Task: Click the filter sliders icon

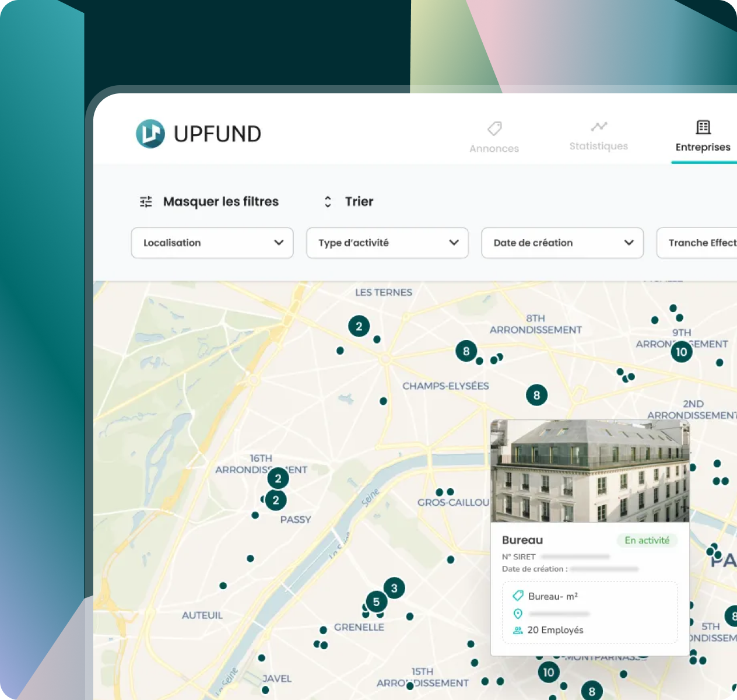Action: coord(146,202)
